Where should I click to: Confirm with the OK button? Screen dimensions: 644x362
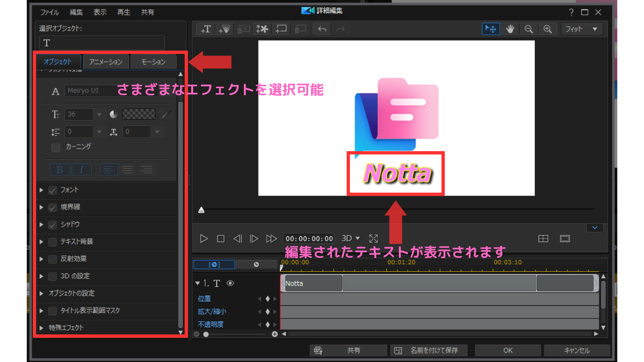point(508,351)
